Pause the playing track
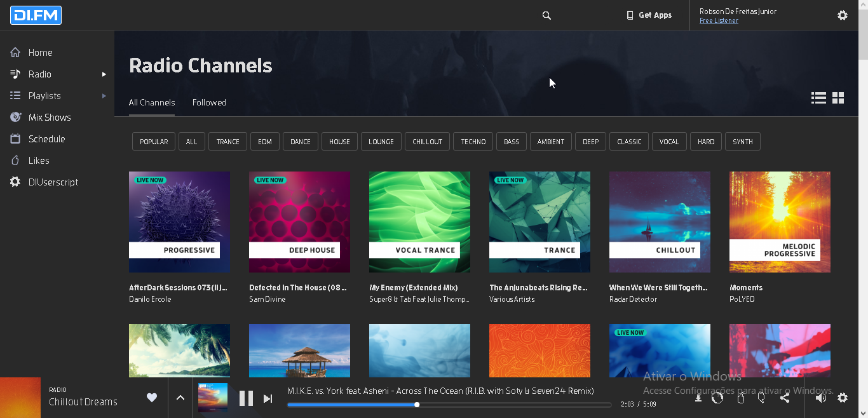Image resolution: width=868 pixels, height=418 pixels. coord(246,398)
